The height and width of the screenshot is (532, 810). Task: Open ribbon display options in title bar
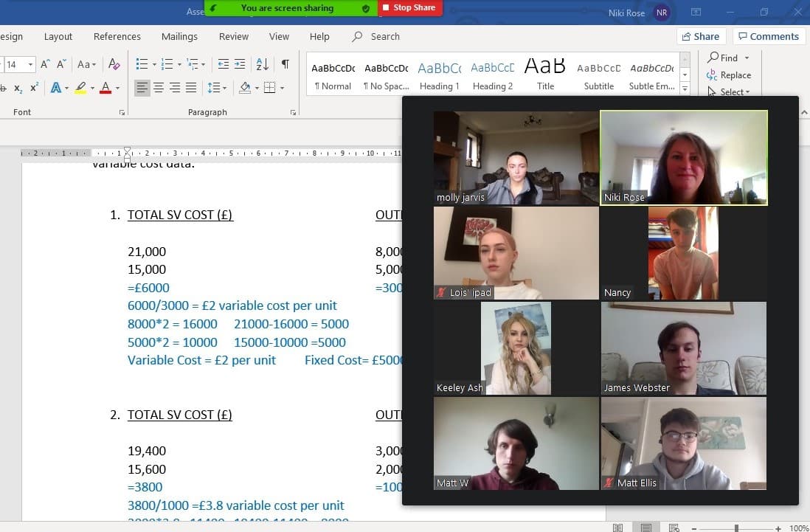pyautogui.click(x=696, y=13)
